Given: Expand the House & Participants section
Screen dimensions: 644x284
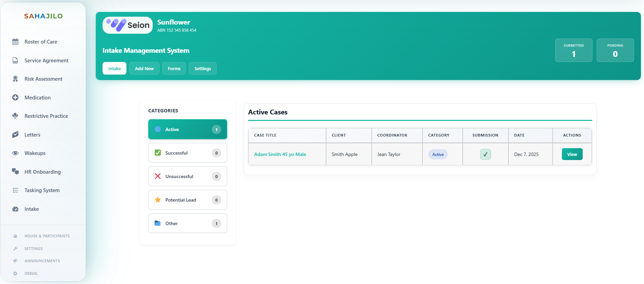Looking at the screenshot, I should (47, 236).
